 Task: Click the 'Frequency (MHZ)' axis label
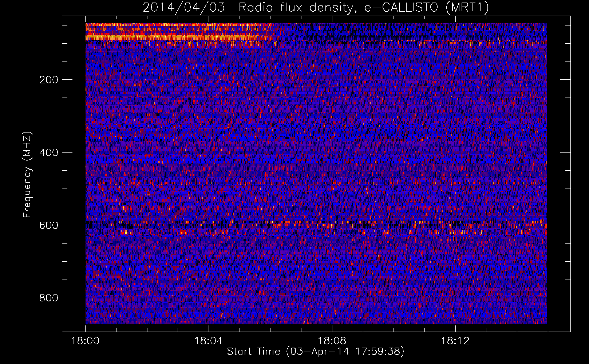[x=27, y=175]
